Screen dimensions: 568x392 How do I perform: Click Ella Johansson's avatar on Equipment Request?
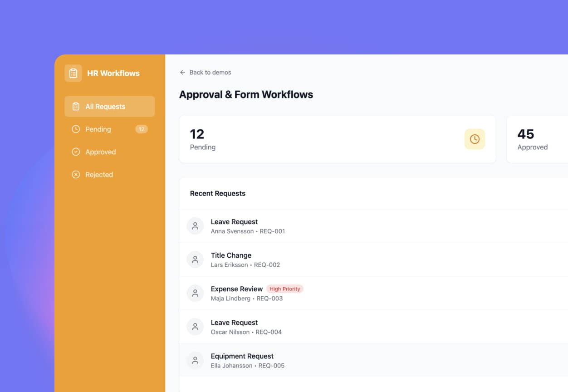pyautogui.click(x=195, y=360)
